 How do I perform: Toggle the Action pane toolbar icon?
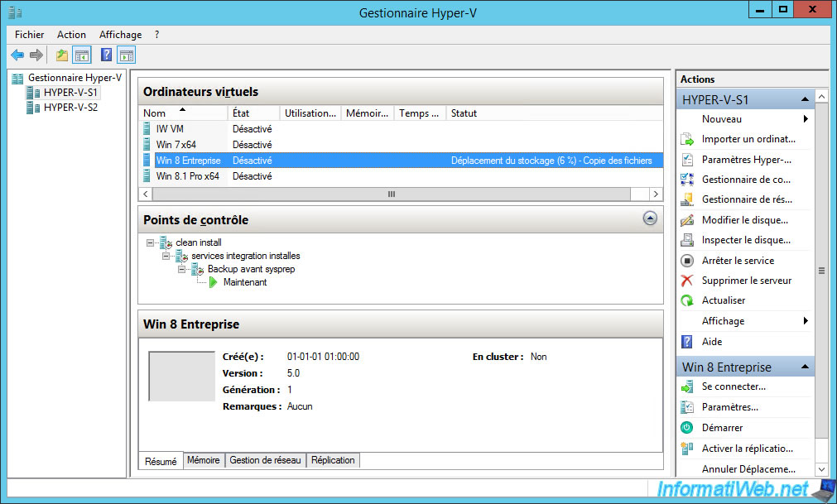(x=127, y=55)
